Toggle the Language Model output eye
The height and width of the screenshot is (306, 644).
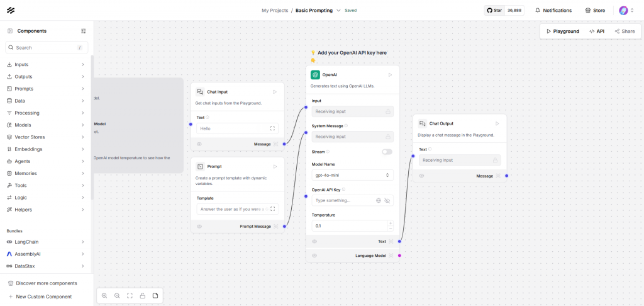click(x=314, y=256)
